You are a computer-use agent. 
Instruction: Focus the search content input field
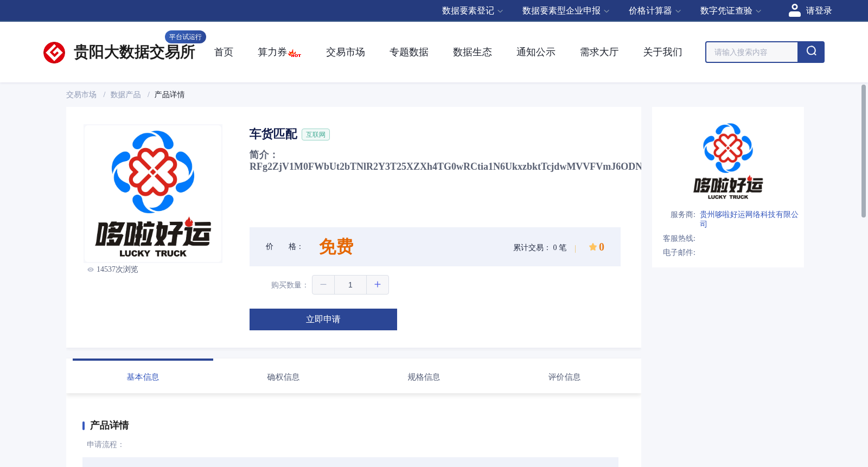[x=751, y=52]
